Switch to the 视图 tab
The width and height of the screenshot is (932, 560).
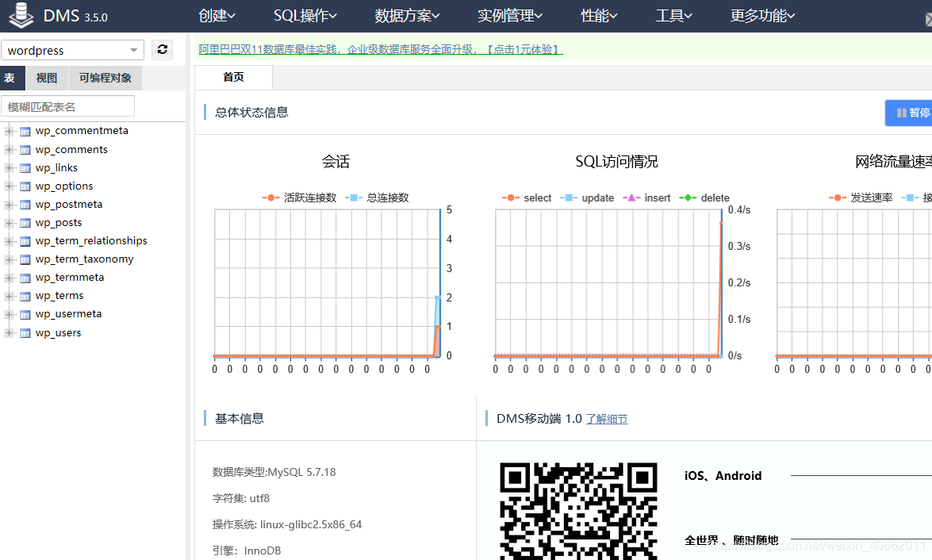click(x=46, y=78)
